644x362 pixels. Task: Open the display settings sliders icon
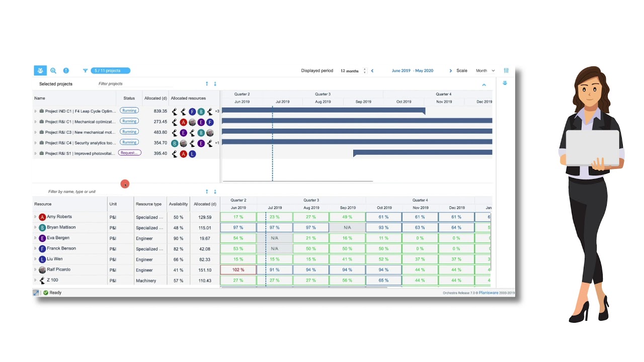coord(506,71)
